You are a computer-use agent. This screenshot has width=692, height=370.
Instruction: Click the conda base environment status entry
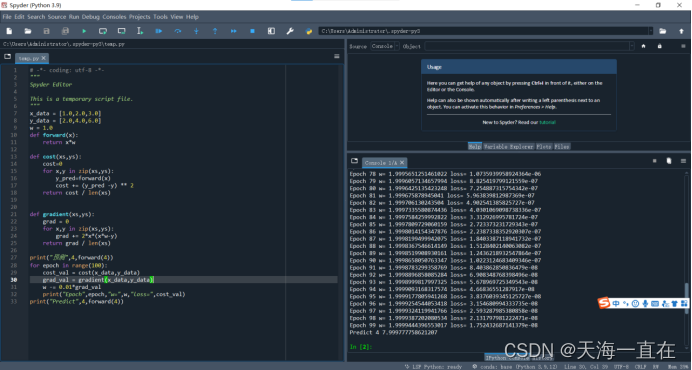514,366
